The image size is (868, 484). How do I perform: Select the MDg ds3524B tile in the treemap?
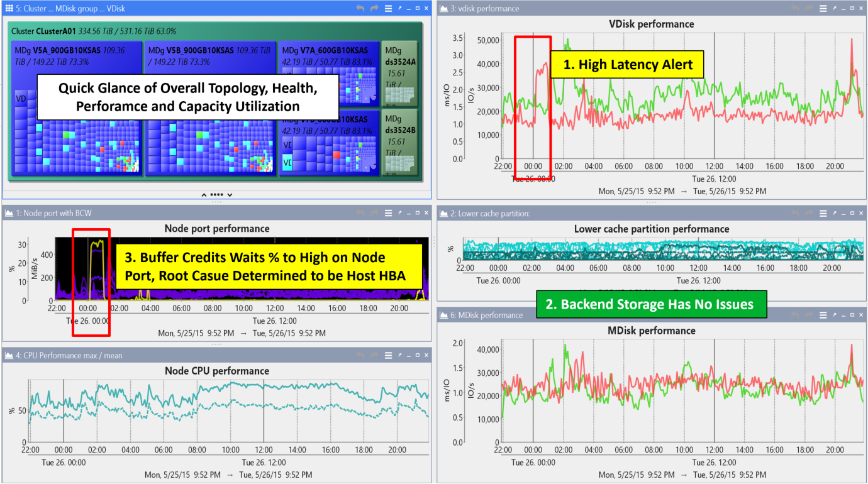400,141
